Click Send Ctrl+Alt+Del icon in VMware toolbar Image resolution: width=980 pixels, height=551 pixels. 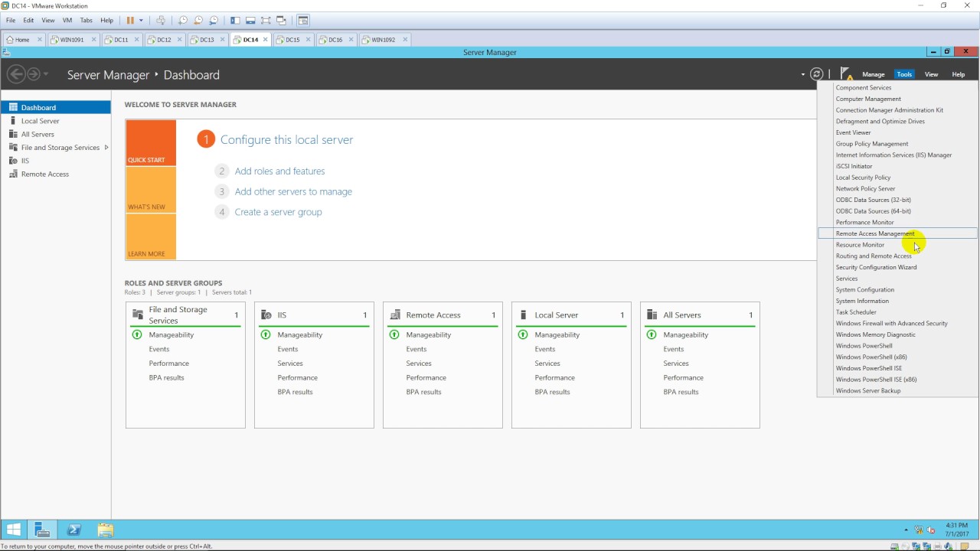(x=161, y=20)
